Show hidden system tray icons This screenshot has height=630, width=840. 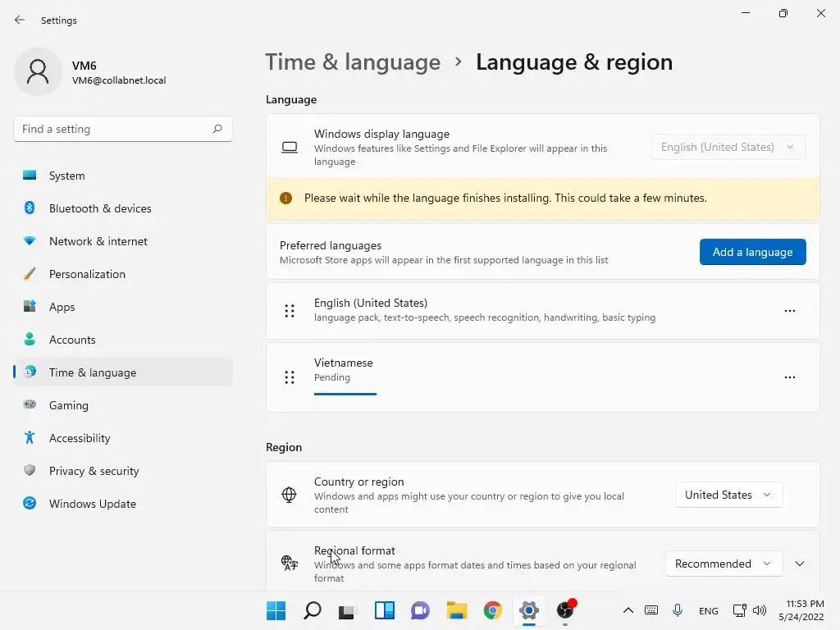(x=628, y=610)
